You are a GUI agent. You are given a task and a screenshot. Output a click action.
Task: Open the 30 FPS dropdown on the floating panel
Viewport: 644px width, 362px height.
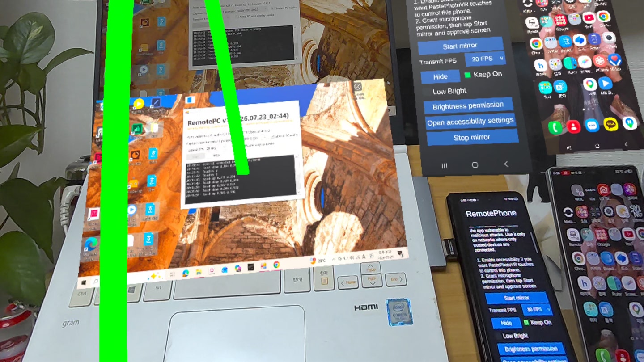click(485, 59)
